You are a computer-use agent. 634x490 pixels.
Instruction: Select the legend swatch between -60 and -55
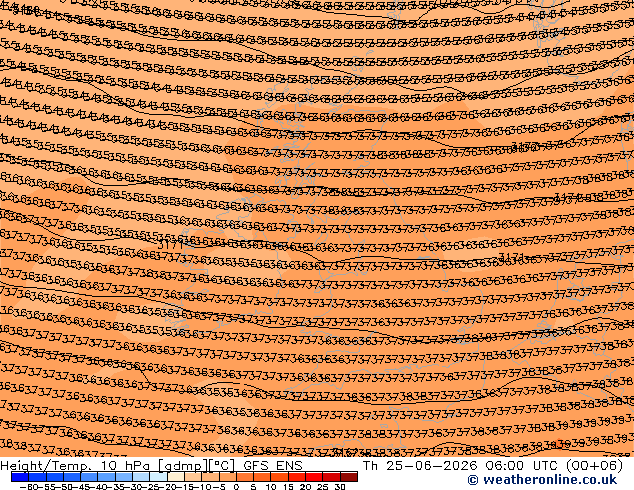(37, 477)
